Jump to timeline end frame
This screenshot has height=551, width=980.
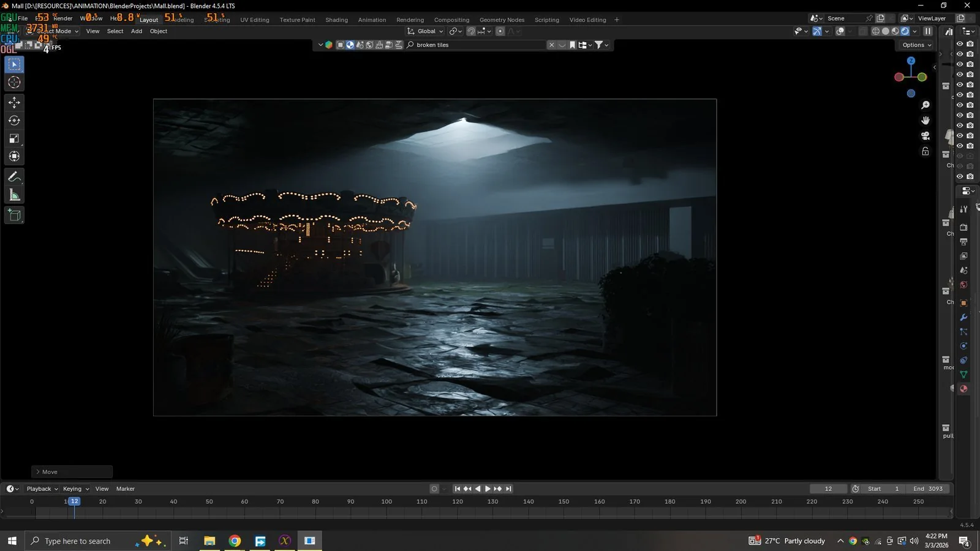tap(508, 489)
